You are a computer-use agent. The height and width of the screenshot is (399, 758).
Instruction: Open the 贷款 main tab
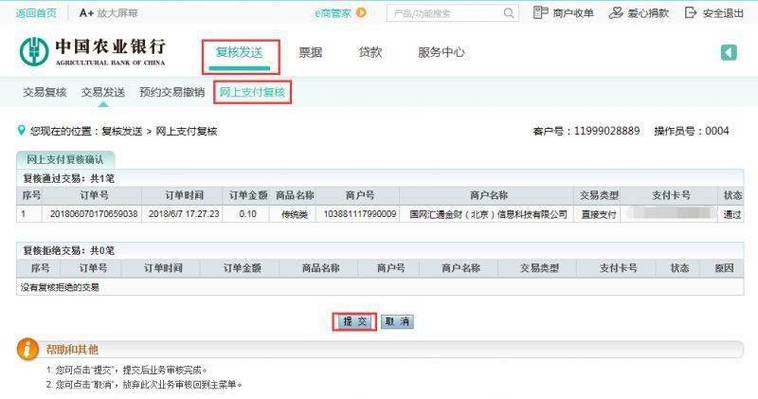[x=370, y=52]
